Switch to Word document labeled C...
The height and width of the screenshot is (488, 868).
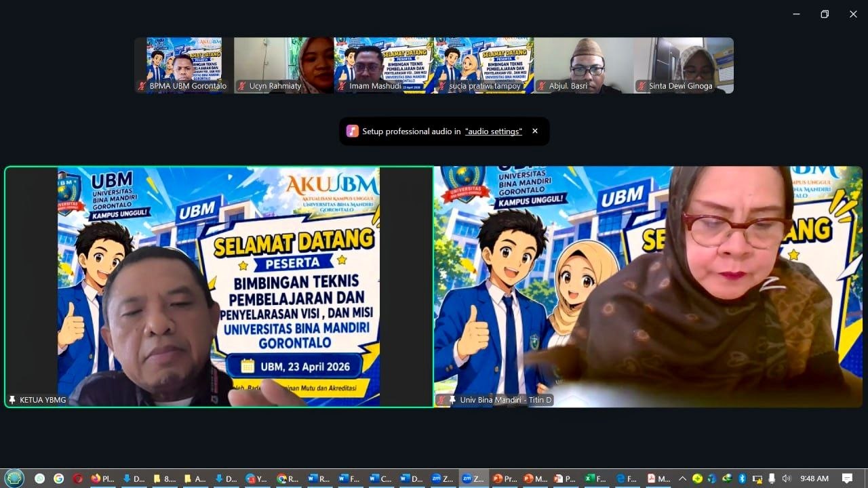click(381, 479)
